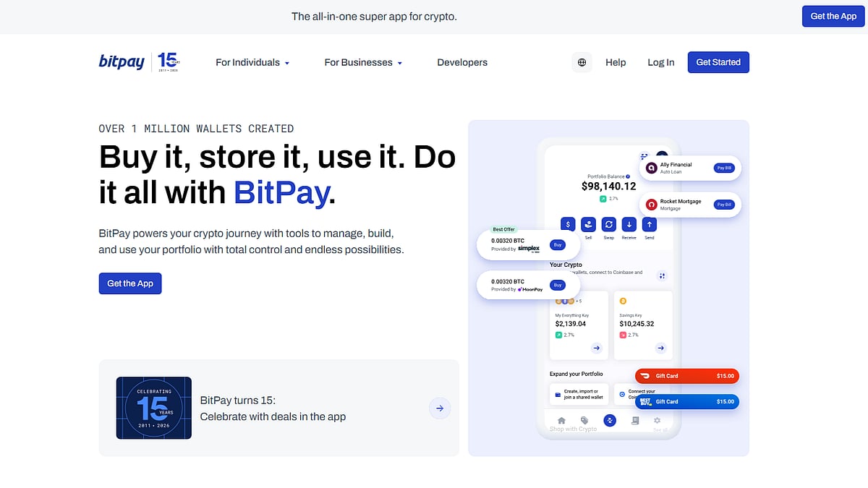Click 'Create, import or join a shared wallet'
This screenshot has height=488, width=868.
578,394
